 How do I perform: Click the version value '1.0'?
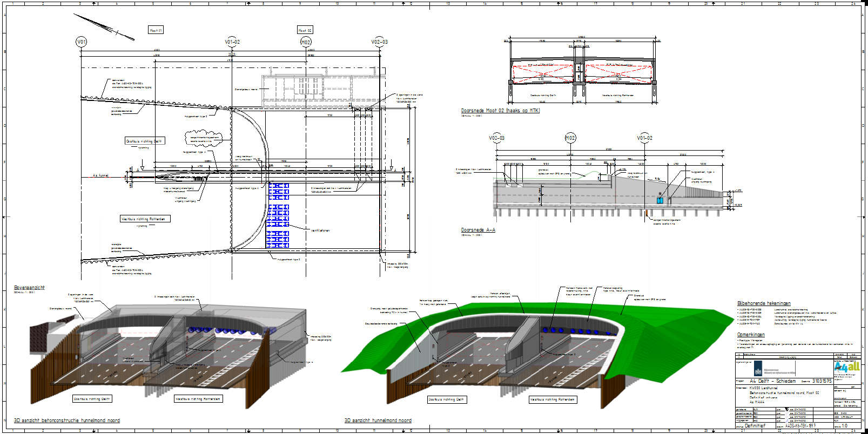(x=845, y=426)
